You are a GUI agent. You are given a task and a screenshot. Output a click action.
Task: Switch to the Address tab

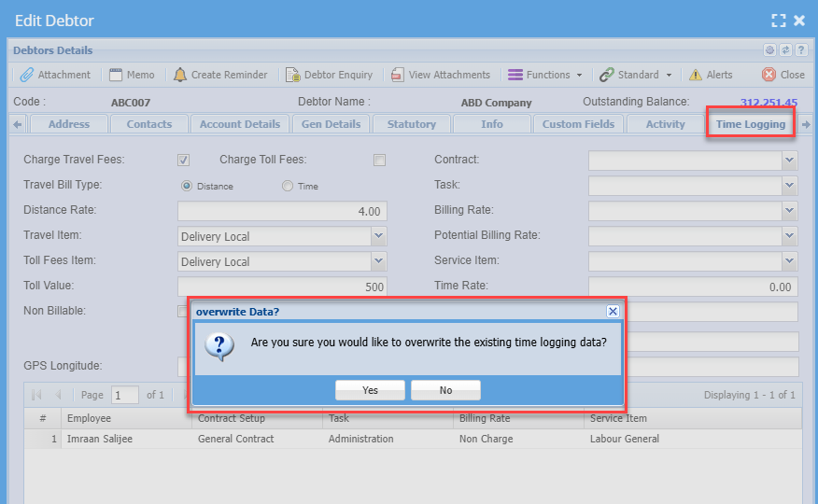tap(69, 124)
